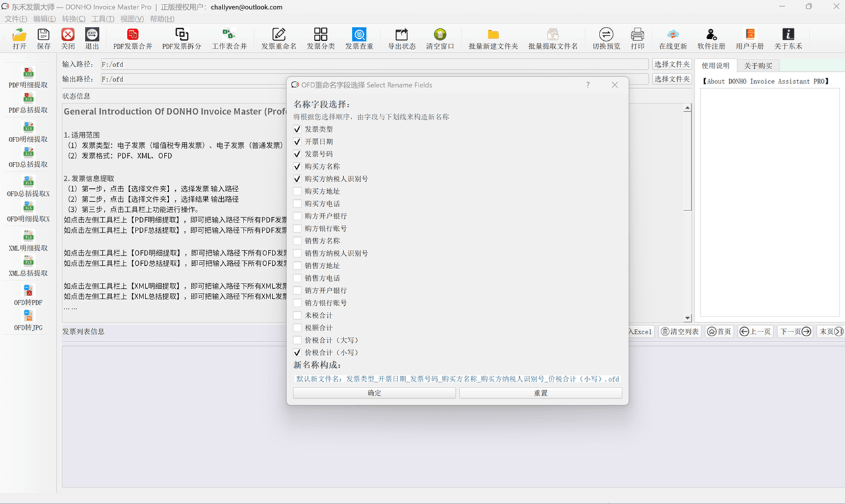This screenshot has width=845, height=504.
Task: Open 发票重命名 invoice rename tool
Action: 279,38
